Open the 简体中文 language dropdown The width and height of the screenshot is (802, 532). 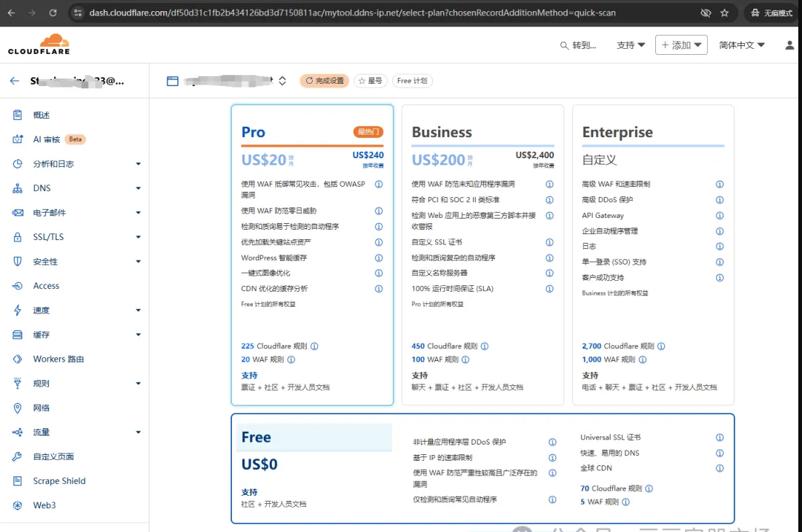pyautogui.click(x=742, y=45)
